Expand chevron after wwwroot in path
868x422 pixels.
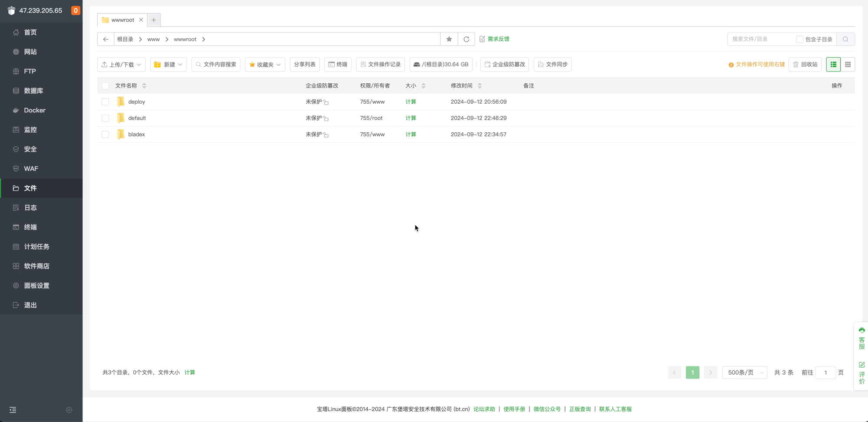coord(204,39)
